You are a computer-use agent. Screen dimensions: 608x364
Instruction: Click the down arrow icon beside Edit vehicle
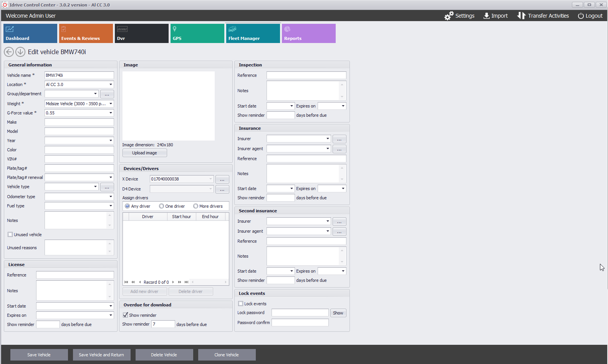20,52
